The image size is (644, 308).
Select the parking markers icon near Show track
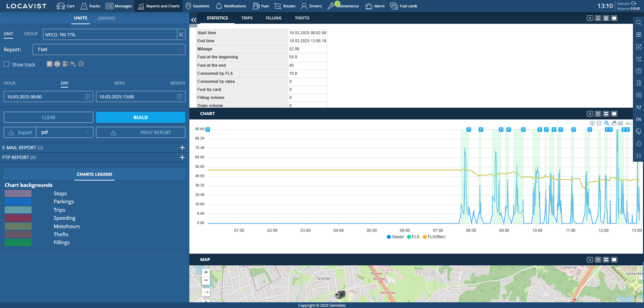tap(49, 64)
